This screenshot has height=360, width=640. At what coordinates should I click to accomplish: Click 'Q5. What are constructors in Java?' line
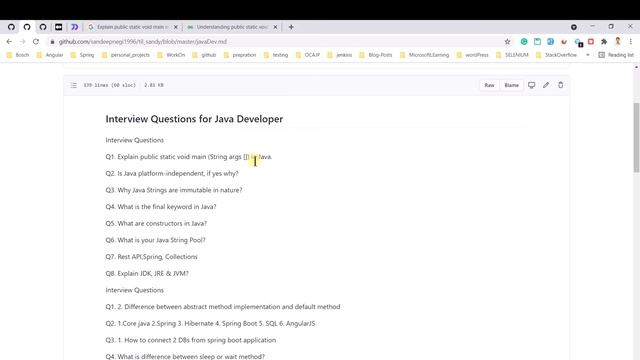tap(156, 224)
